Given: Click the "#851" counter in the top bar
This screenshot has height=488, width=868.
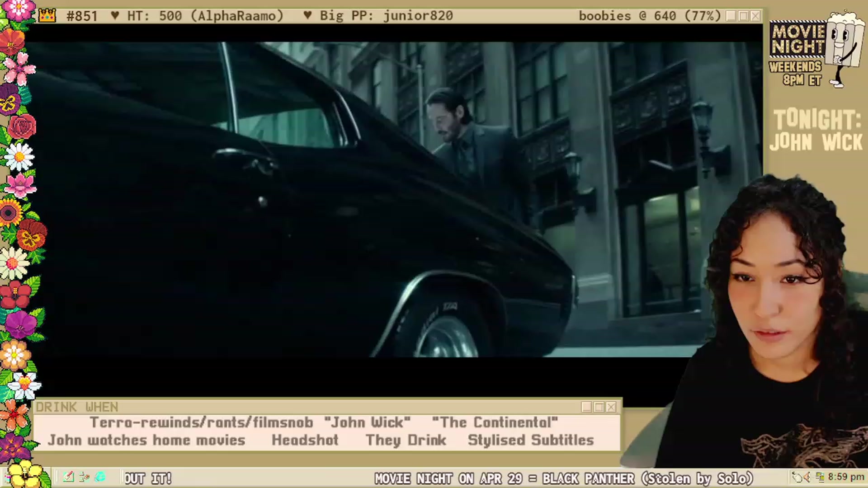Looking at the screenshot, I should [x=82, y=16].
